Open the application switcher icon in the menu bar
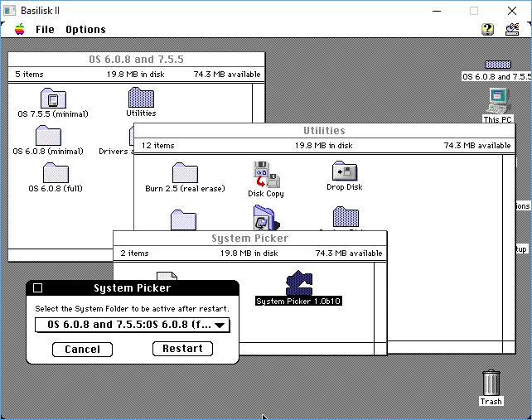 pos(512,30)
